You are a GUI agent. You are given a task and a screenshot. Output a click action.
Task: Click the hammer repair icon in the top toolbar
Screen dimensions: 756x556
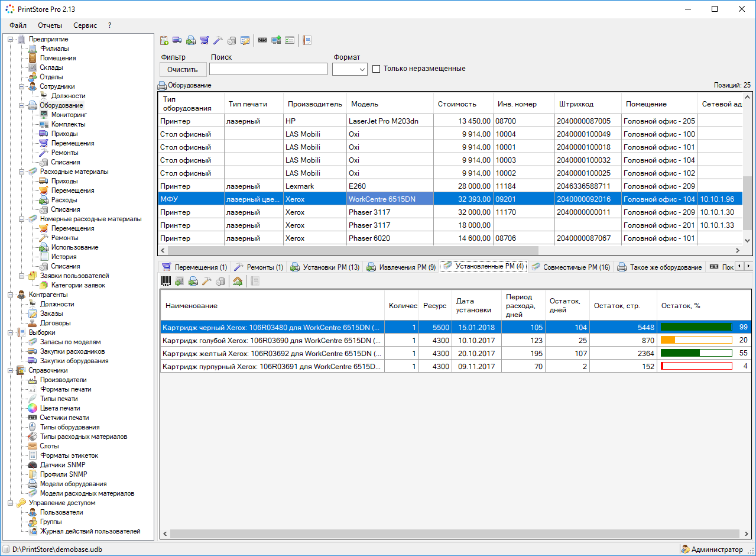tap(218, 40)
